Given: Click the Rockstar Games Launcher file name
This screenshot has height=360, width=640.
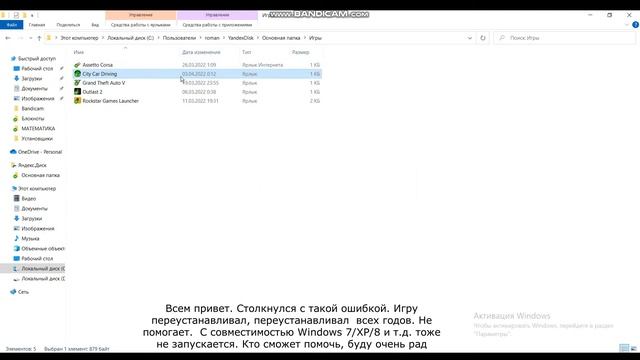Looking at the screenshot, I should tap(111, 101).
